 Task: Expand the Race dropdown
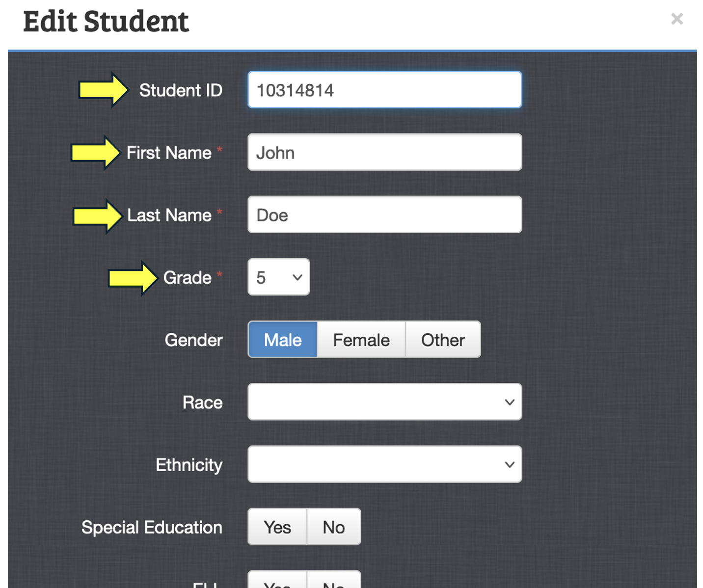384,402
